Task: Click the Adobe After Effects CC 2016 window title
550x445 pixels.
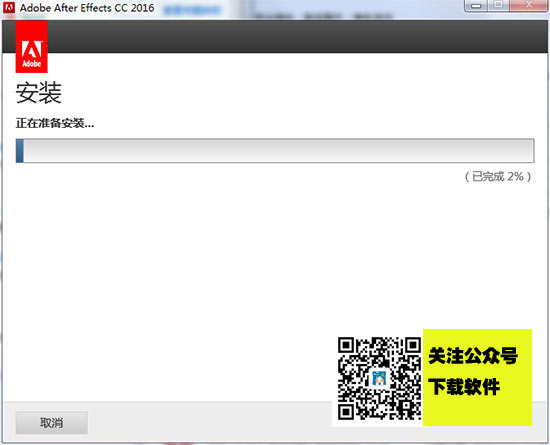Action: [x=87, y=8]
